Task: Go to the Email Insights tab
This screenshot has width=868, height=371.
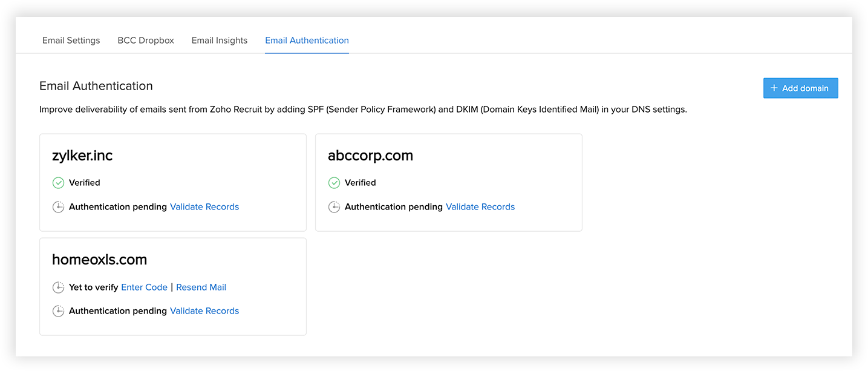Action: 220,41
